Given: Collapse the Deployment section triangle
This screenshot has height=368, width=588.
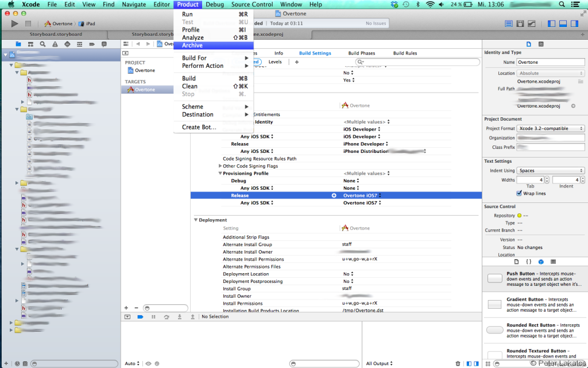Looking at the screenshot, I should pyautogui.click(x=196, y=220).
